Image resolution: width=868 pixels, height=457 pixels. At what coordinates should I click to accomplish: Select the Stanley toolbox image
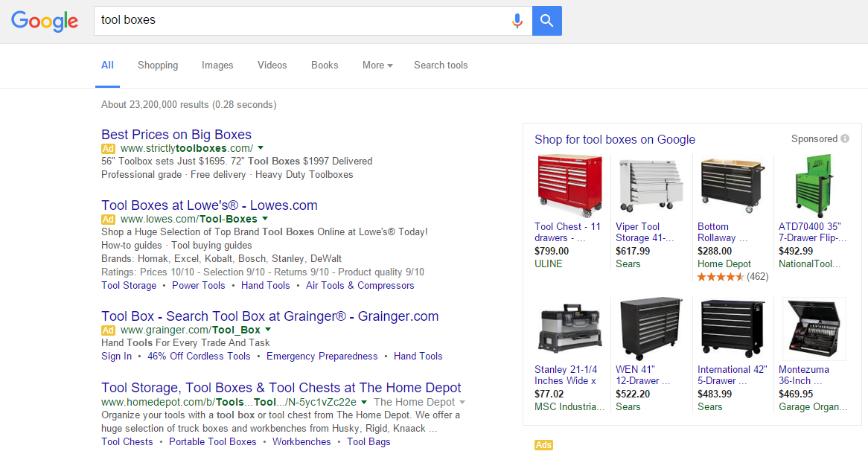point(569,329)
